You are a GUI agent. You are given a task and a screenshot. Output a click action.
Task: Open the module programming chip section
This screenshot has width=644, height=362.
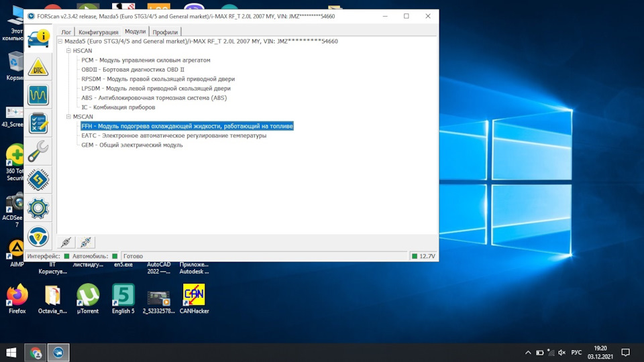[x=38, y=180]
